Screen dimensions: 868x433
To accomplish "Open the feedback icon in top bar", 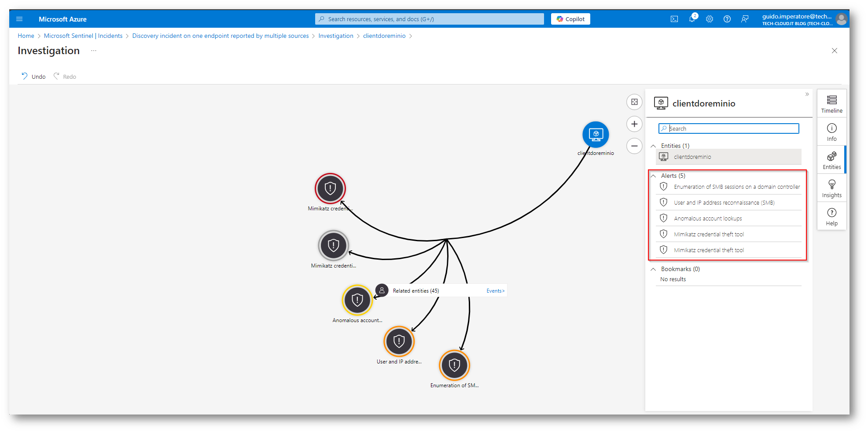I will coord(745,19).
